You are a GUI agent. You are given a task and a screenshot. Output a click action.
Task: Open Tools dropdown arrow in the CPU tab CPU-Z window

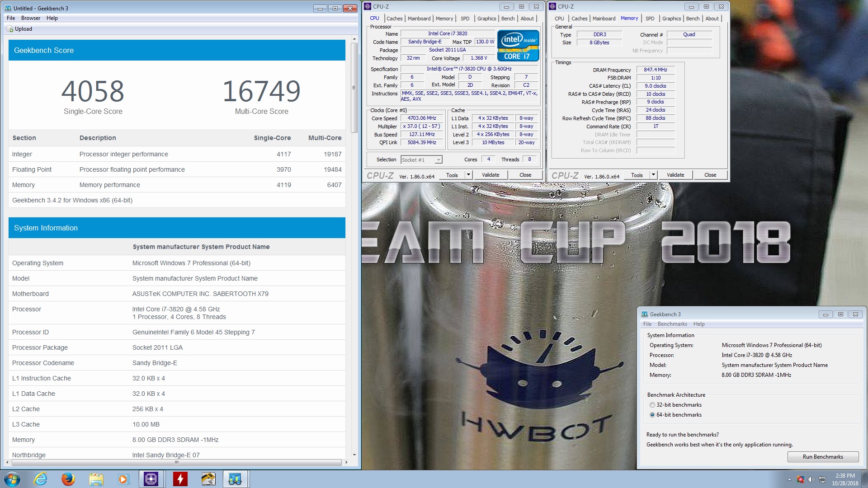point(468,175)
